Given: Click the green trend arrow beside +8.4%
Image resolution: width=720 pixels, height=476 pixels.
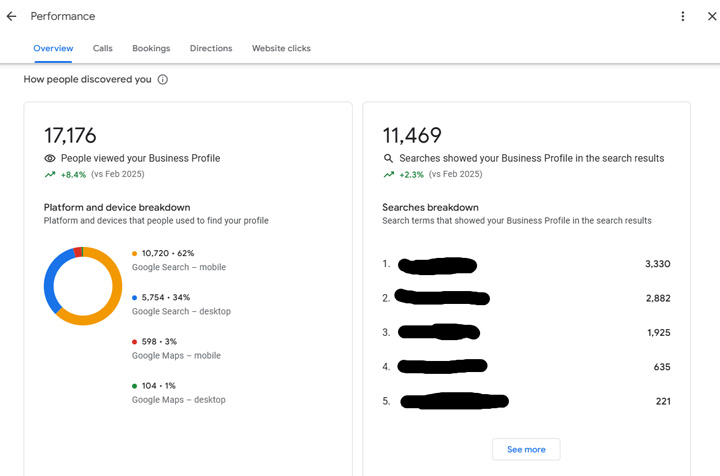Looking at the screenshot, I should pyautogui.click(x=50, y=175).
